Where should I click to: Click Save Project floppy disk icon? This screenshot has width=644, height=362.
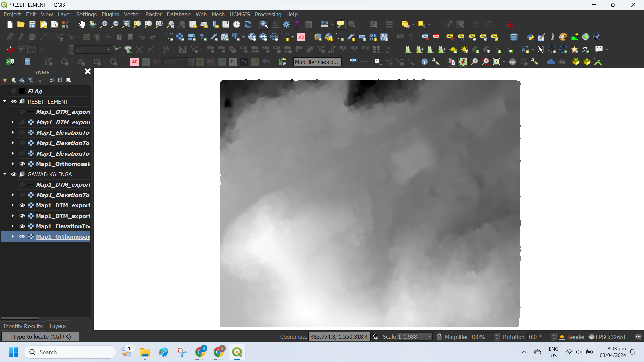point(32,24)
